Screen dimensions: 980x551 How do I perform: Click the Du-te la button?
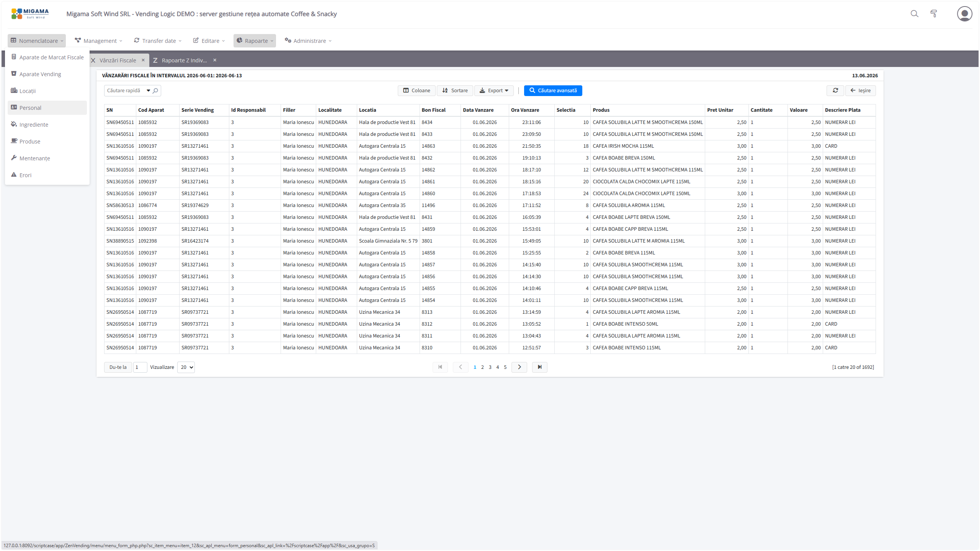(x=118, y=367)
